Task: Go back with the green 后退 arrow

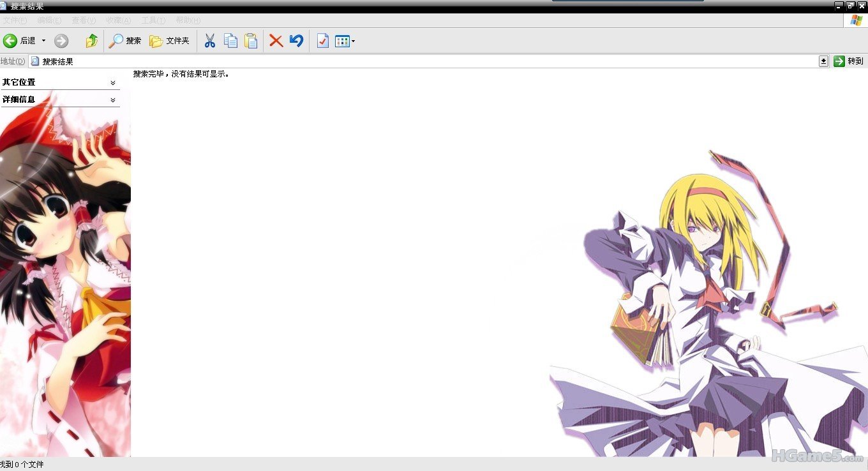Action: (19, 41)
